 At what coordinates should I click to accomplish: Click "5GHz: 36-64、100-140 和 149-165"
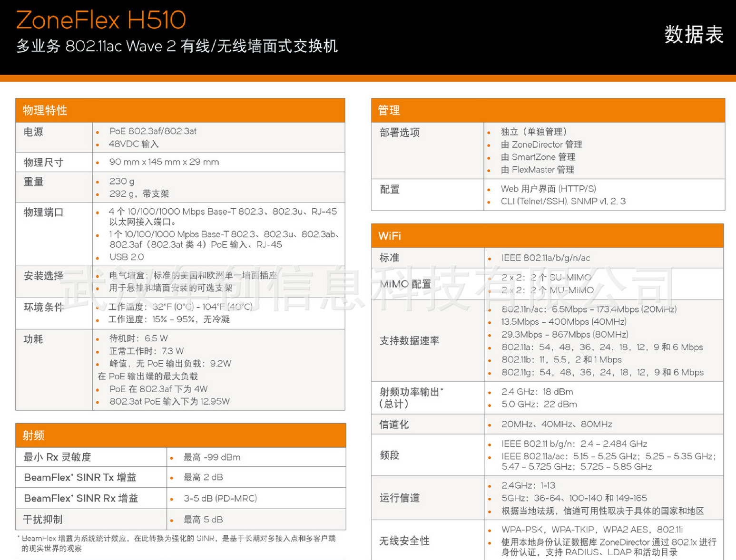click(574, 498)
